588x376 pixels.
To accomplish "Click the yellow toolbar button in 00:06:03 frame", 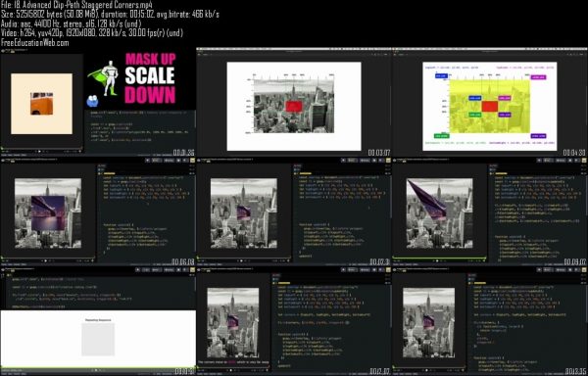I will (192, 161).
